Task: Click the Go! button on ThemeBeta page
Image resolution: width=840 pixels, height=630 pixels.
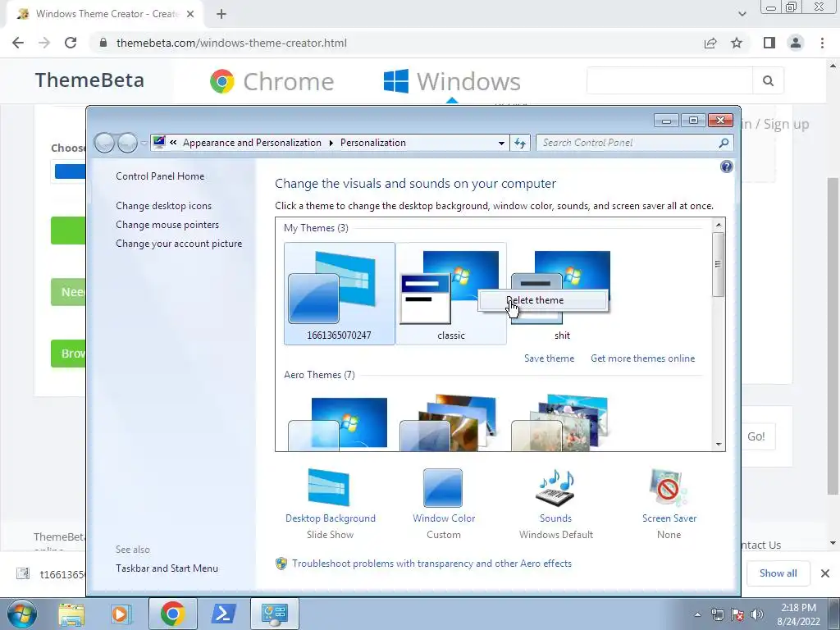Action: coord(757,436)
